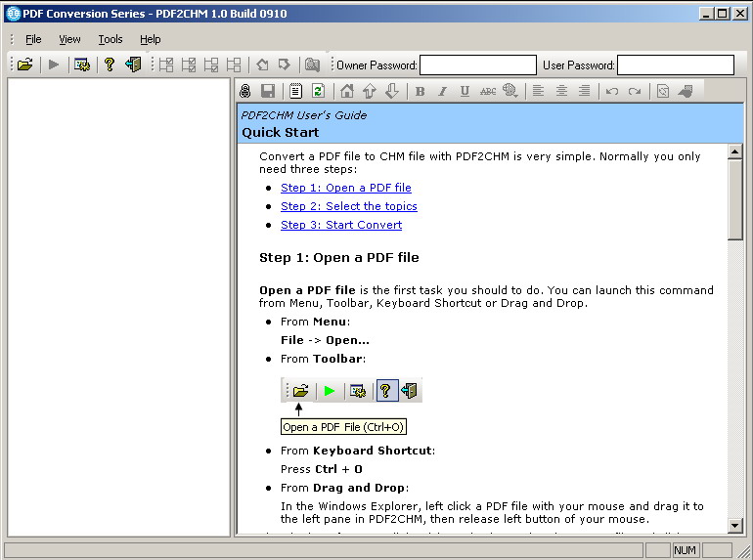Click the Press Ctrl + O text

322,469
